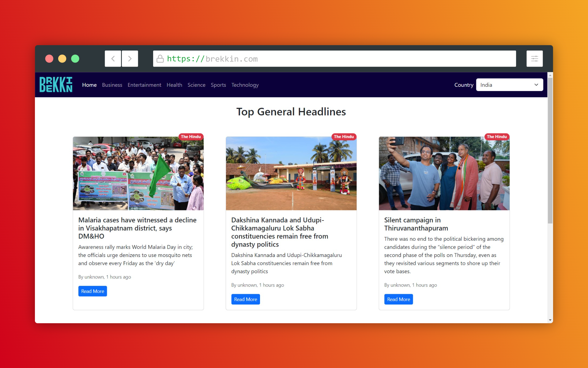Screen dimensions: 588x368
Task: Open the Business menu item
Action: pyautogui.click(x=112, y=85)
